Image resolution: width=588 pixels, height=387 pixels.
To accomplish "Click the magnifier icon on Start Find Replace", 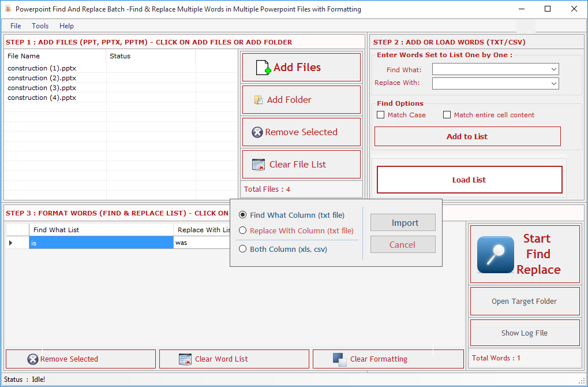I will (495, 255).
